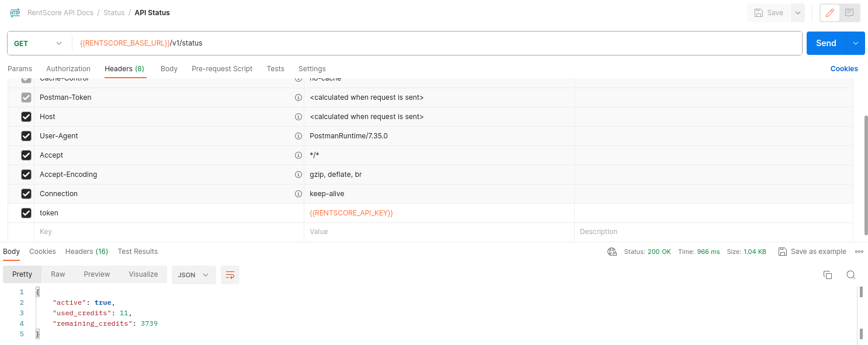868x345 pixels.
Task: Uncheck the Accept-Encoding header checkbox
Action: (x=26, y=175)
